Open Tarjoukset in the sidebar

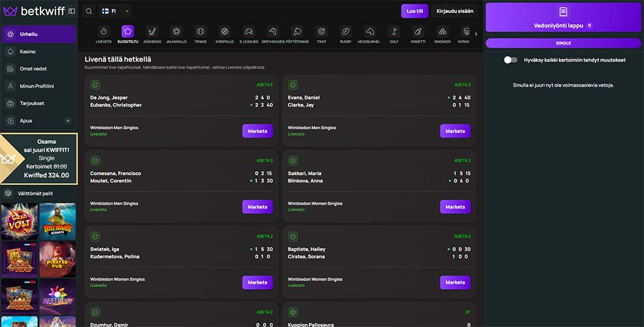coord(39,103)
